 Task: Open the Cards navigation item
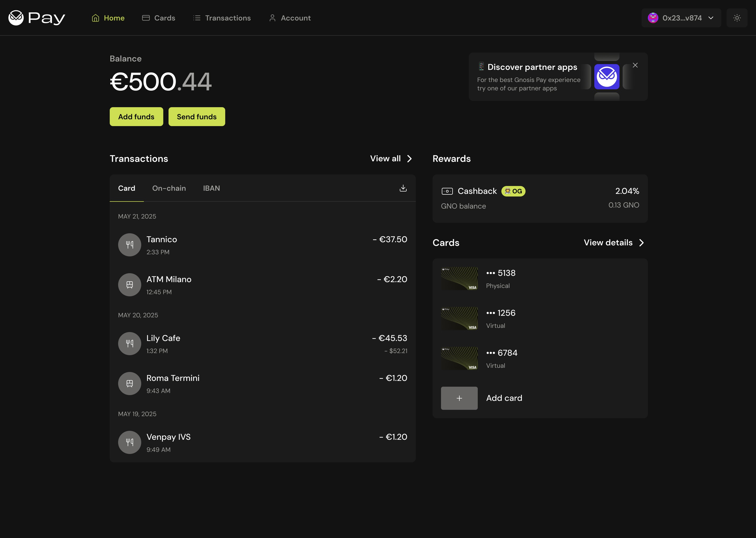coord(159,18)
